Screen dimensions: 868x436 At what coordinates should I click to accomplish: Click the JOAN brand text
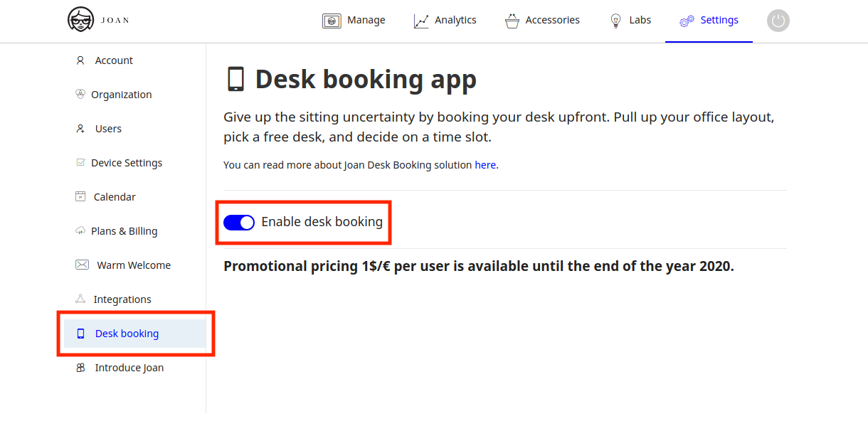[x=114, y=21]
